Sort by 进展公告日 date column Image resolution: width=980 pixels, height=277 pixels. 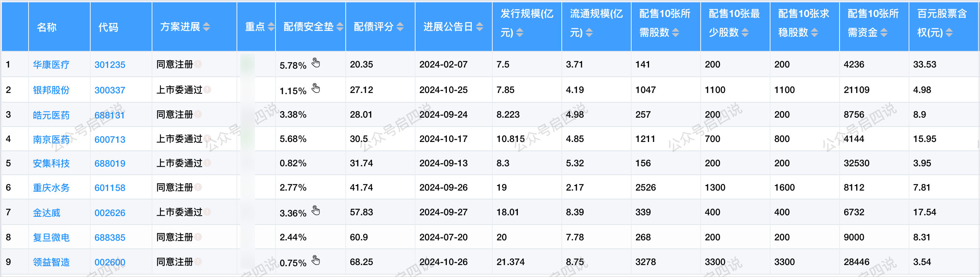[x=480, y=27]
